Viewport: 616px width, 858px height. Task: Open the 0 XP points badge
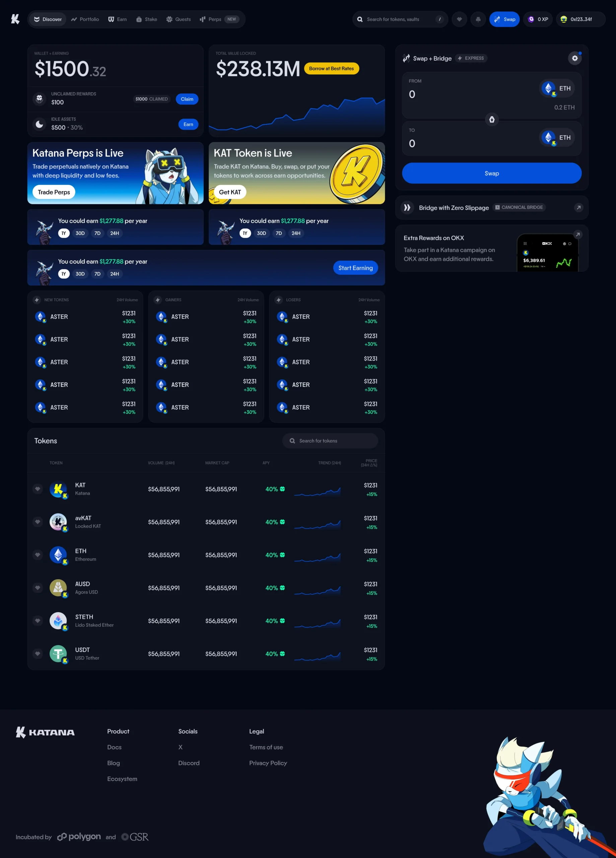point(538,19)
